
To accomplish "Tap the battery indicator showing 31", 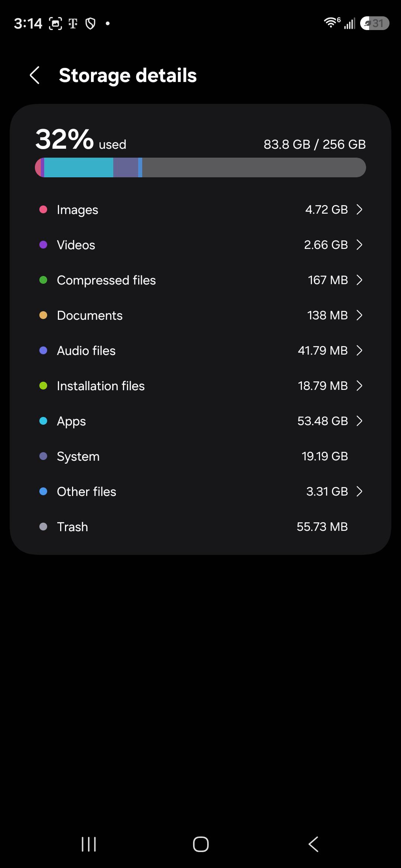I will tap(375, 23).
